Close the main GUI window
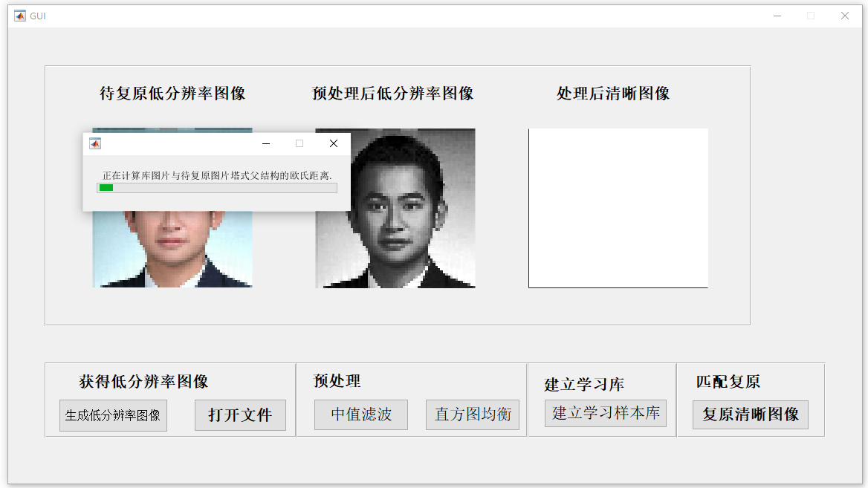 (845, 16)
